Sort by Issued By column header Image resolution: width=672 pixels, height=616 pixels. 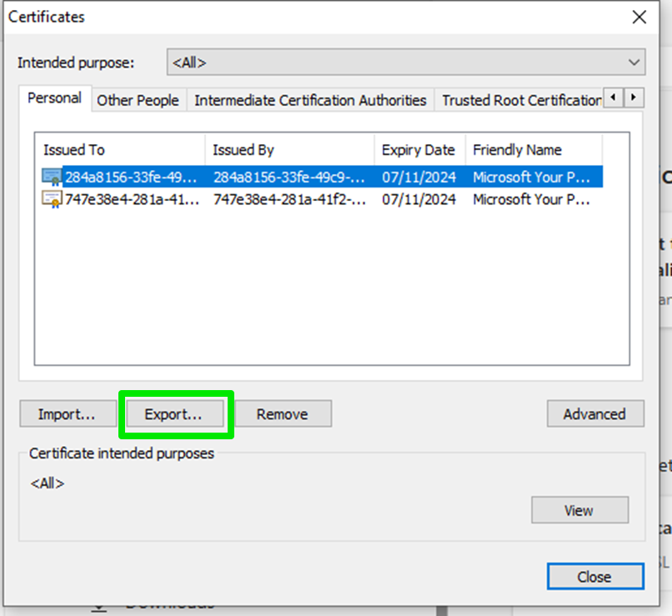289,150
